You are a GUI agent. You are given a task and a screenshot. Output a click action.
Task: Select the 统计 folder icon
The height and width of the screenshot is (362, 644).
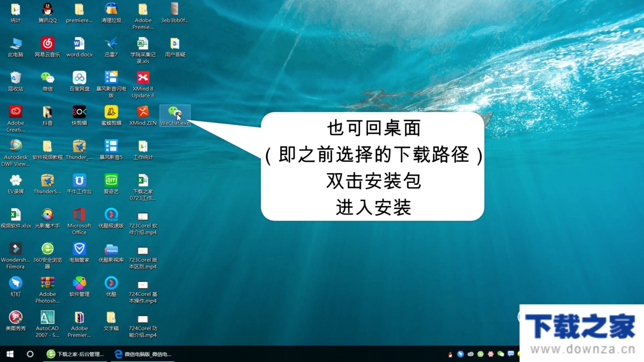pyautogui.click(x=16, y=12)
